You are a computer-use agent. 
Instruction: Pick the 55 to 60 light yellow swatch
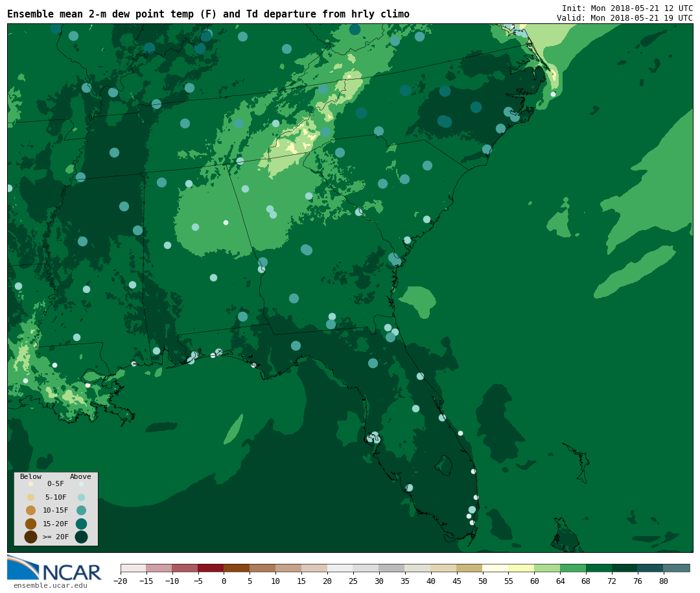click(521, 568)
